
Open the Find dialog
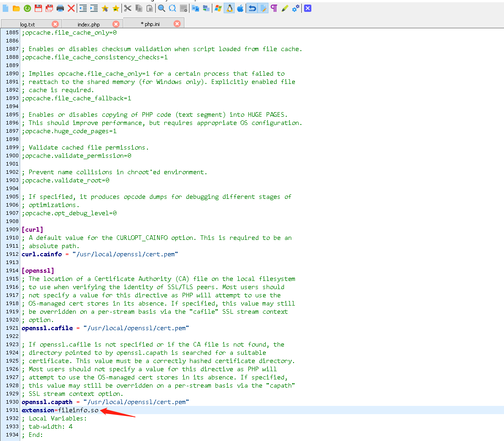click(x=161, y=8)
